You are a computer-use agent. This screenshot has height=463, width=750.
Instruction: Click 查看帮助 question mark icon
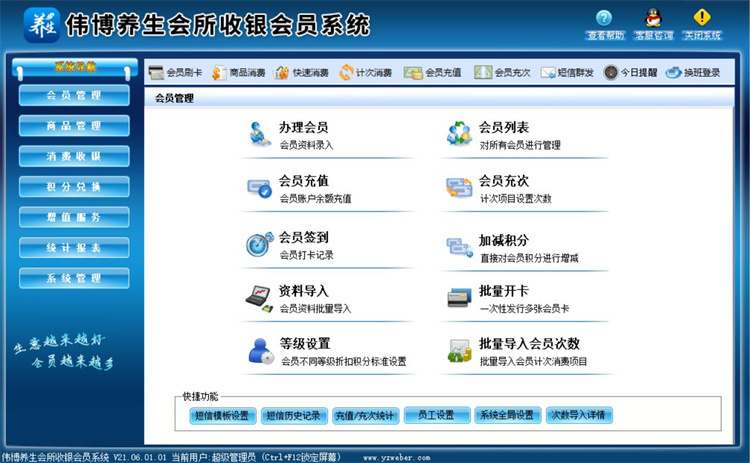(x=604, y=18)
